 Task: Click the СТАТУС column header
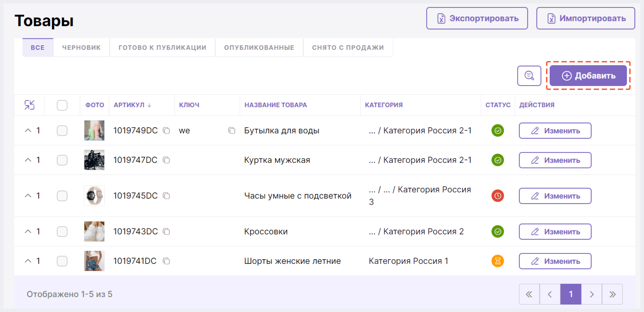498,105
